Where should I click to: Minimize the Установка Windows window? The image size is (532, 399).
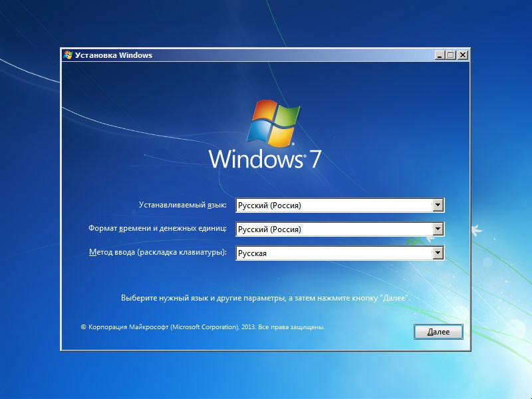(440, 55)
